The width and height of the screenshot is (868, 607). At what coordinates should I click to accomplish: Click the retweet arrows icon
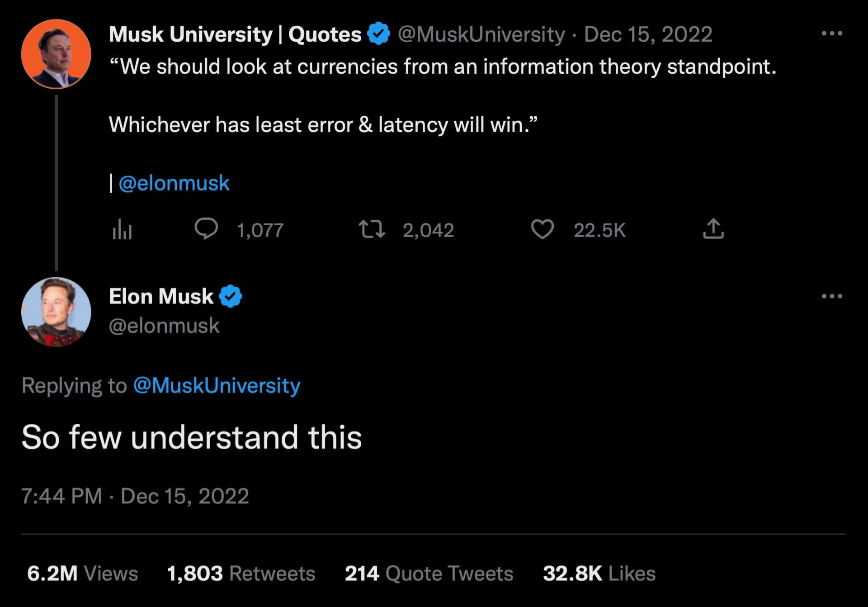coord(371,229)
